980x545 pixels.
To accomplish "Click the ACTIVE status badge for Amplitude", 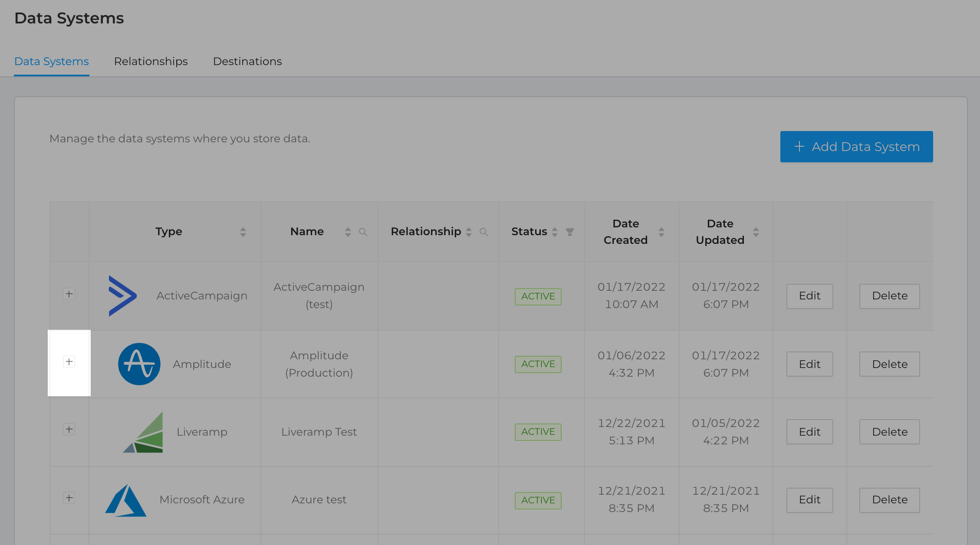I will click(538, 364).
